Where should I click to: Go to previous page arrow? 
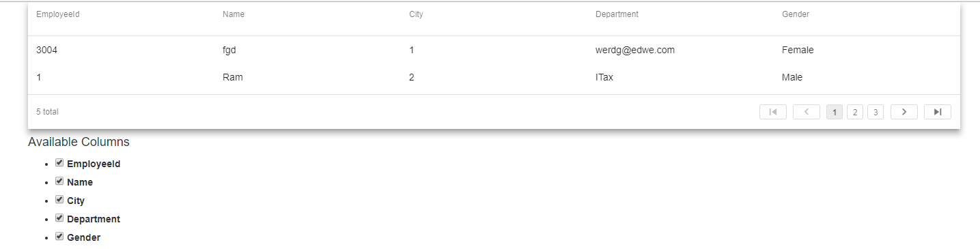click(x=807, y=112)
